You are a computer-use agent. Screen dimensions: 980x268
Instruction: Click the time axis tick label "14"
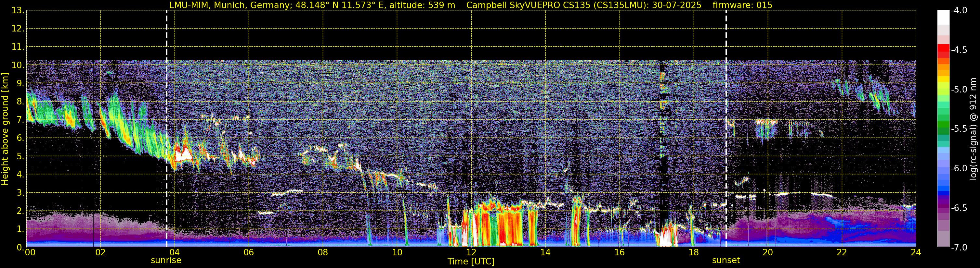coord(545,252)
